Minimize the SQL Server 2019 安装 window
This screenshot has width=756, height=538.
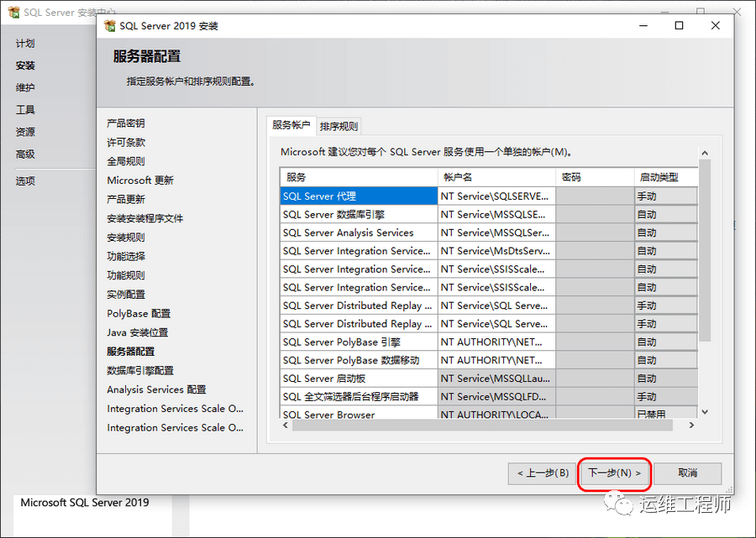(x=643, y=25)
